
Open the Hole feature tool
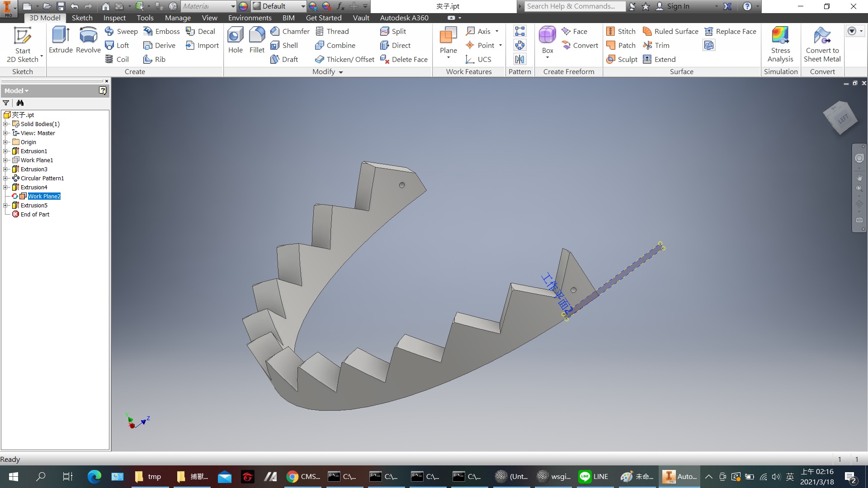point(235,40)
